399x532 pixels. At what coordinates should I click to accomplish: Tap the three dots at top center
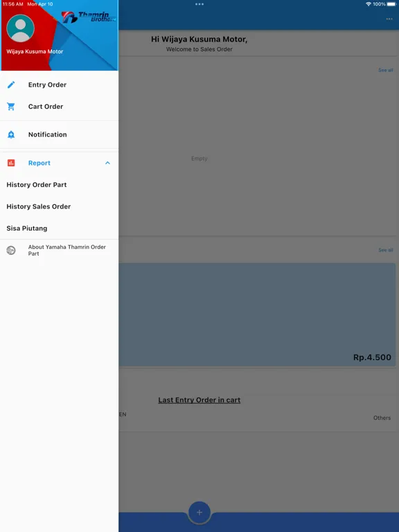(x=199, y=4)
